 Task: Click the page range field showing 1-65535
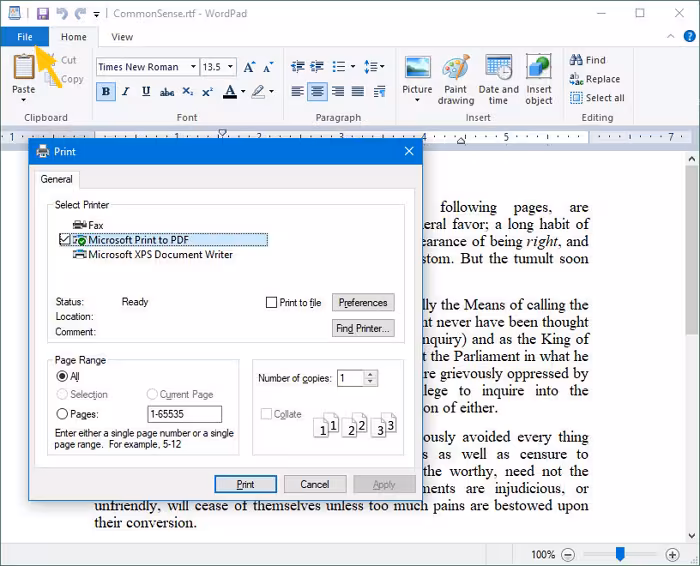point(184,414)
